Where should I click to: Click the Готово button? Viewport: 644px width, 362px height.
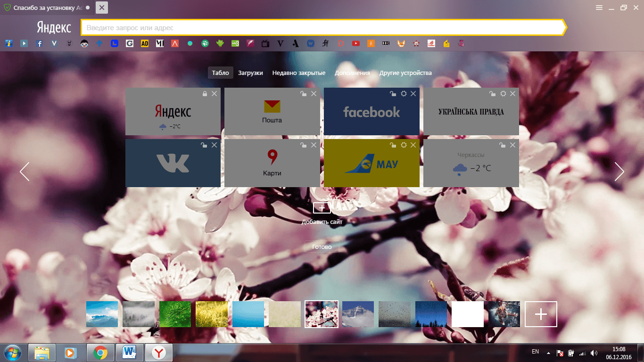(322, 247)
